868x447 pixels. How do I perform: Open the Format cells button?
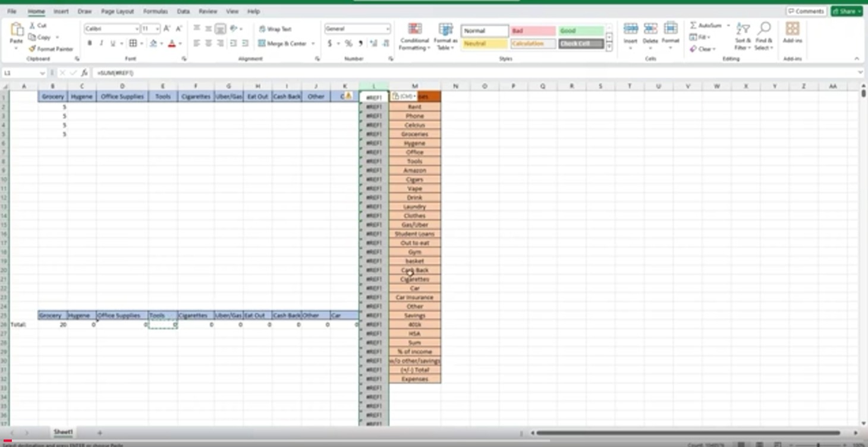tap(671, 34)
